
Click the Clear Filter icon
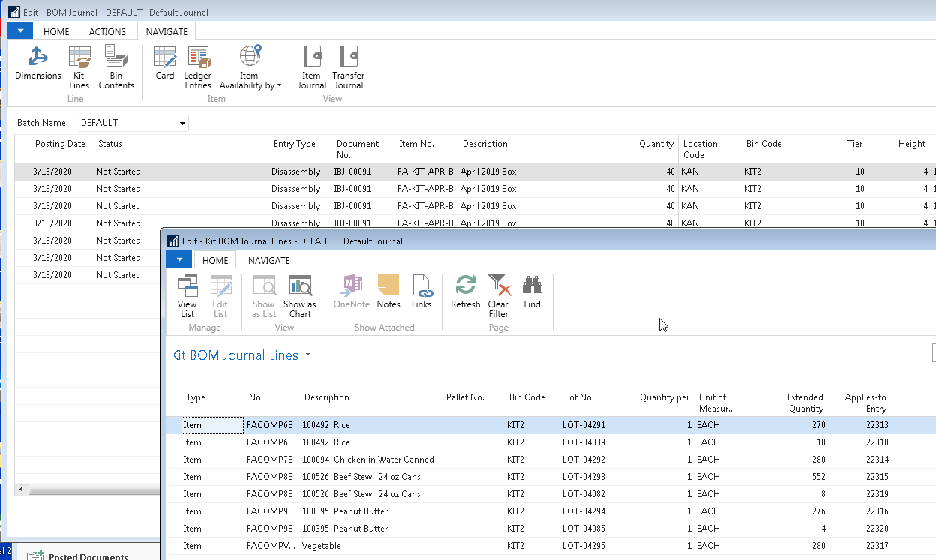(498, 295)
